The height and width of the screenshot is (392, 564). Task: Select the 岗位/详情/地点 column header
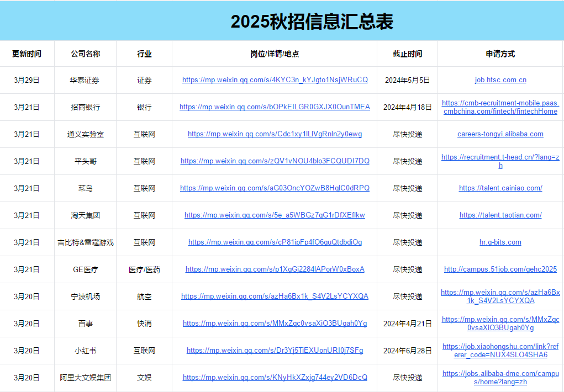tap(275, 54)
